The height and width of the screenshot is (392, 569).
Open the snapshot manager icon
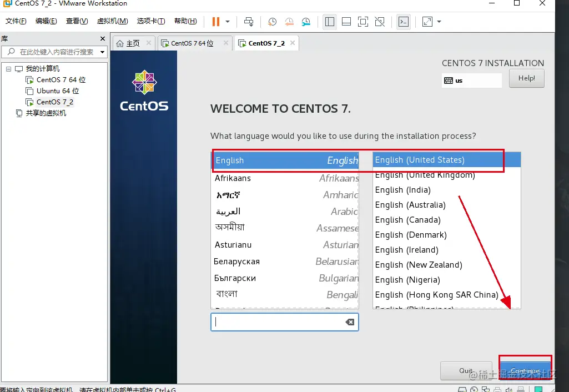pyautogui.click(x=306, y=22)
